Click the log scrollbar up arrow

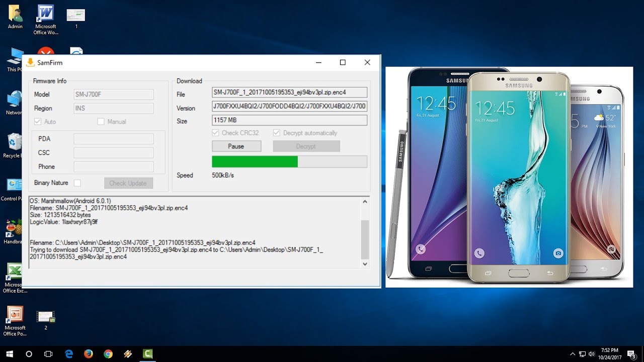365,202
